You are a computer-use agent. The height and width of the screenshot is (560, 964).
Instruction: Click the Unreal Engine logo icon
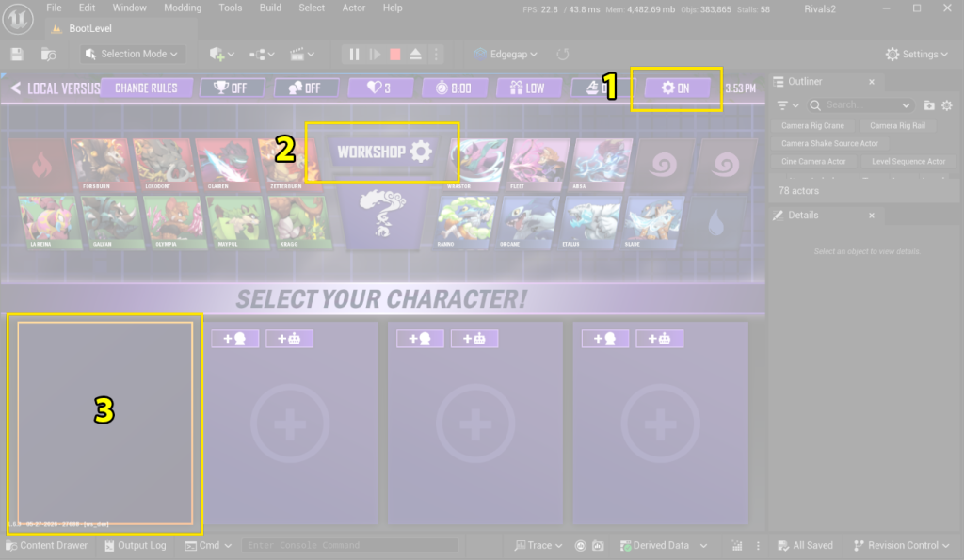pyautogui.click(x=18, y=19)
